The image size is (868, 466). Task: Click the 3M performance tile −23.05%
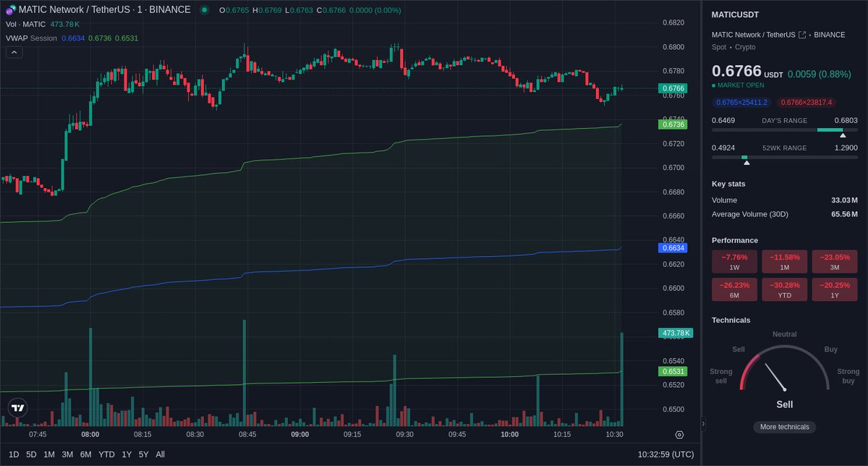click(x=835, y=261)
